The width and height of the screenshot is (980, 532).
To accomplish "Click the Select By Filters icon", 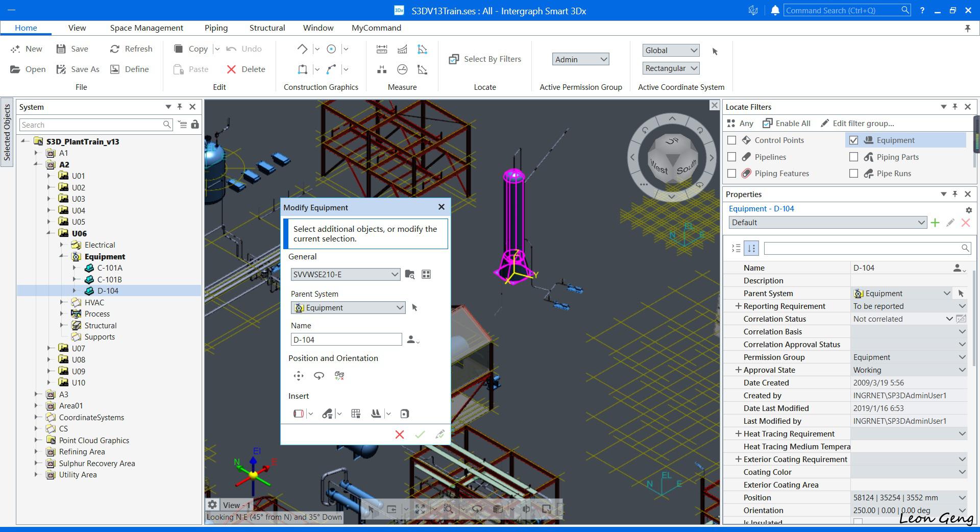I will pyautogui.click(x=454, y=59).
